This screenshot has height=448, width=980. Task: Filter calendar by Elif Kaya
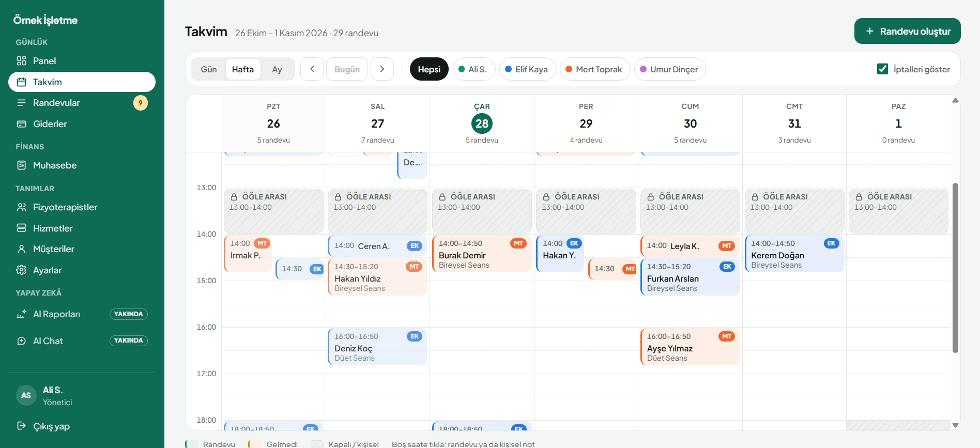tap(527, 69)
